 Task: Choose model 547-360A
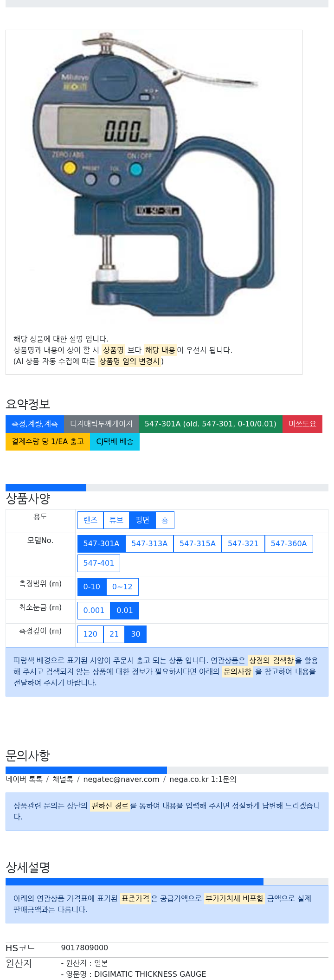click(x=289, y=543)
